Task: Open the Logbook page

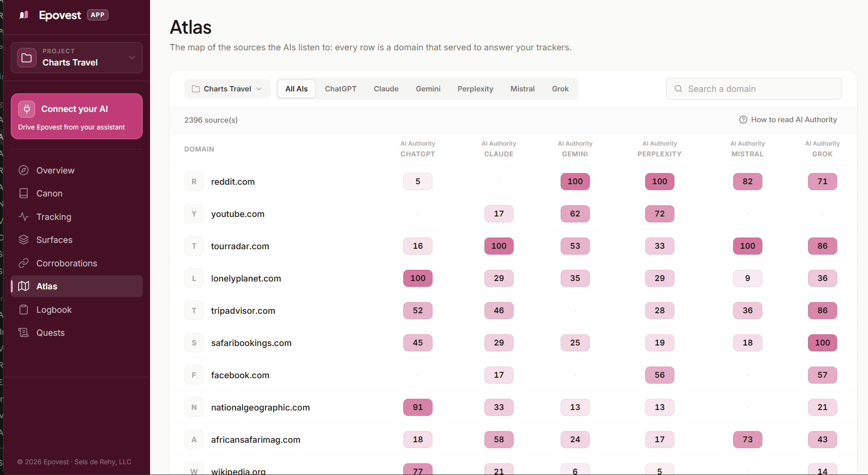Action: pos(77,309)
